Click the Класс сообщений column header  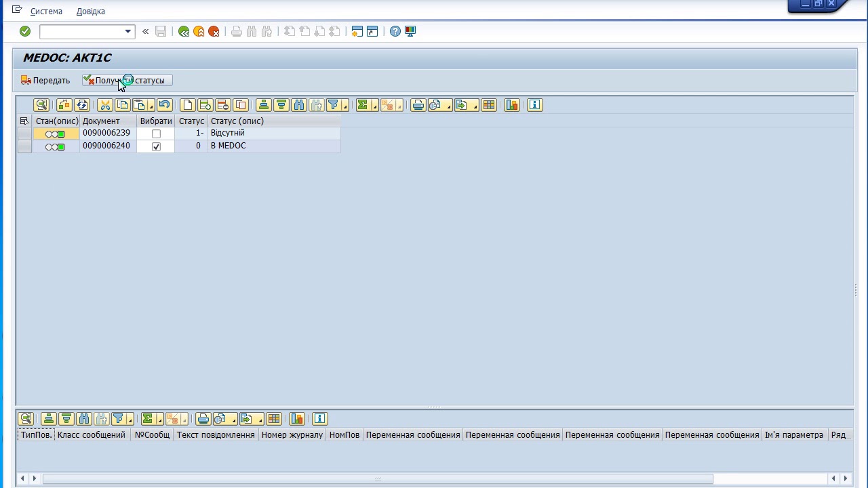tap(92, 435)
